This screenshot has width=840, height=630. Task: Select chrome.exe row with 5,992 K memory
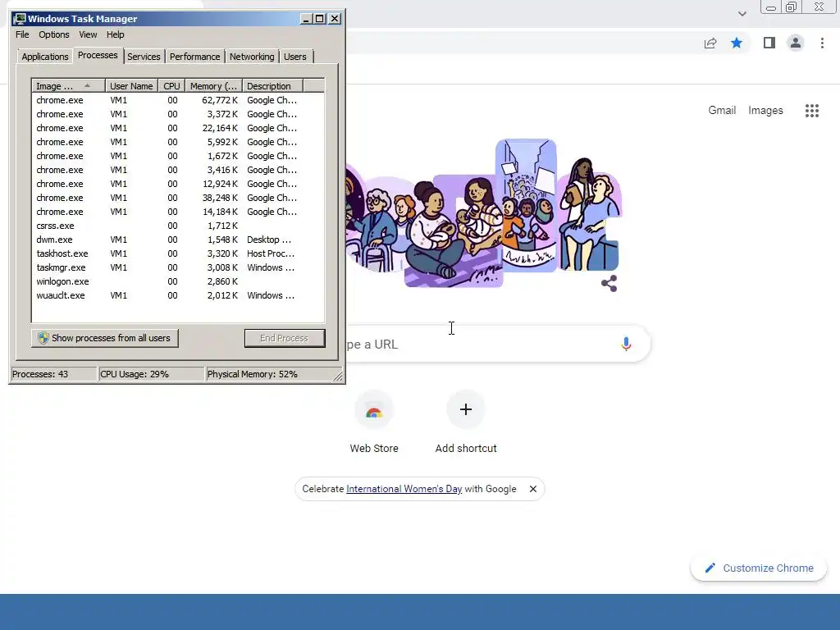click(x=178, y=142)
